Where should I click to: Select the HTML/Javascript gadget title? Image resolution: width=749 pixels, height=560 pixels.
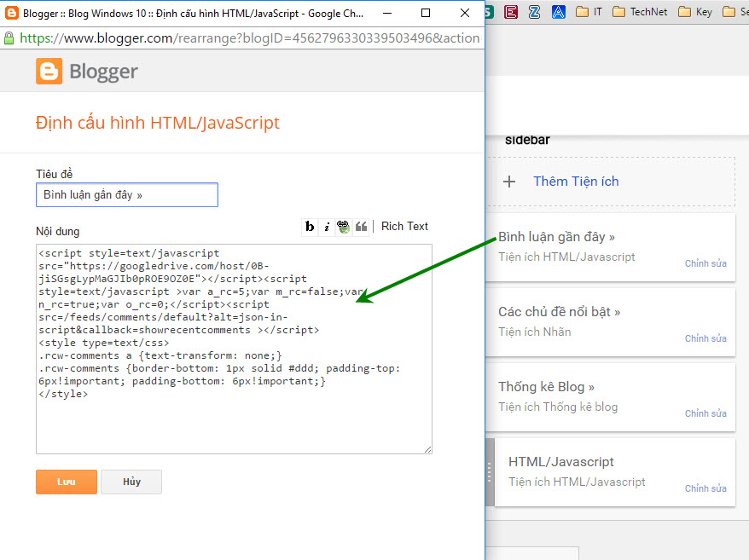[x=560, y=462]
